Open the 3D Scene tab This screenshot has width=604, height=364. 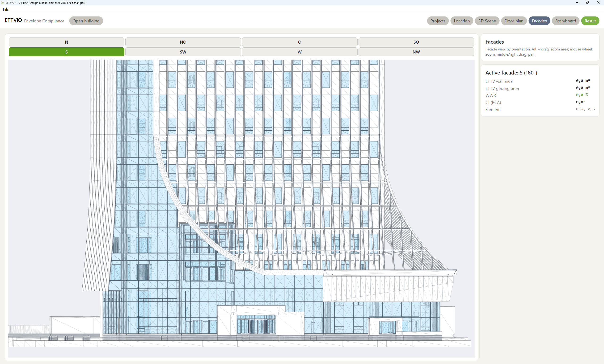pyautogui.click(x=487, y=21)
